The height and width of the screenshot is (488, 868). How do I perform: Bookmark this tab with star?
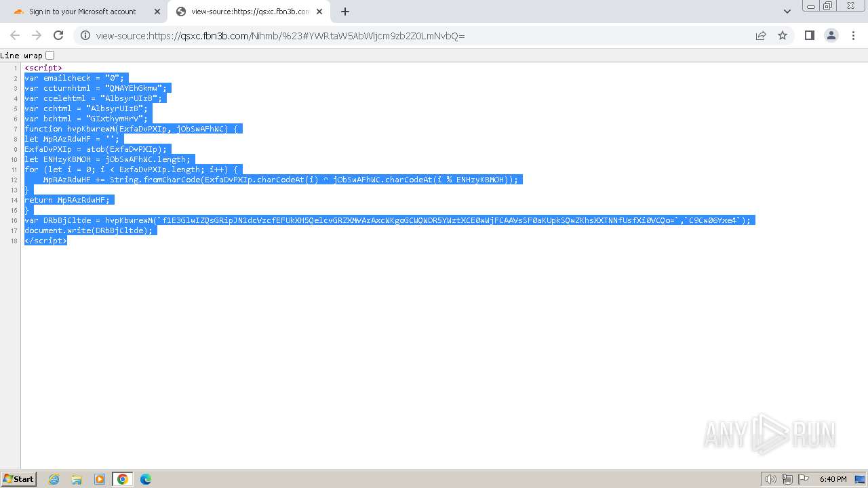783,35
